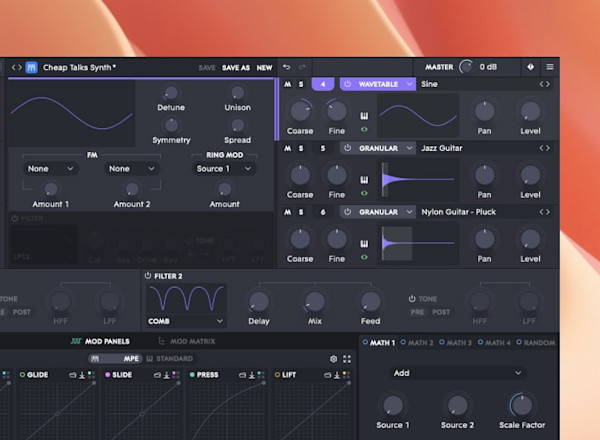Click the redo arrow icon
Viewport: 600px width, 440px height.
click(302, 67)
